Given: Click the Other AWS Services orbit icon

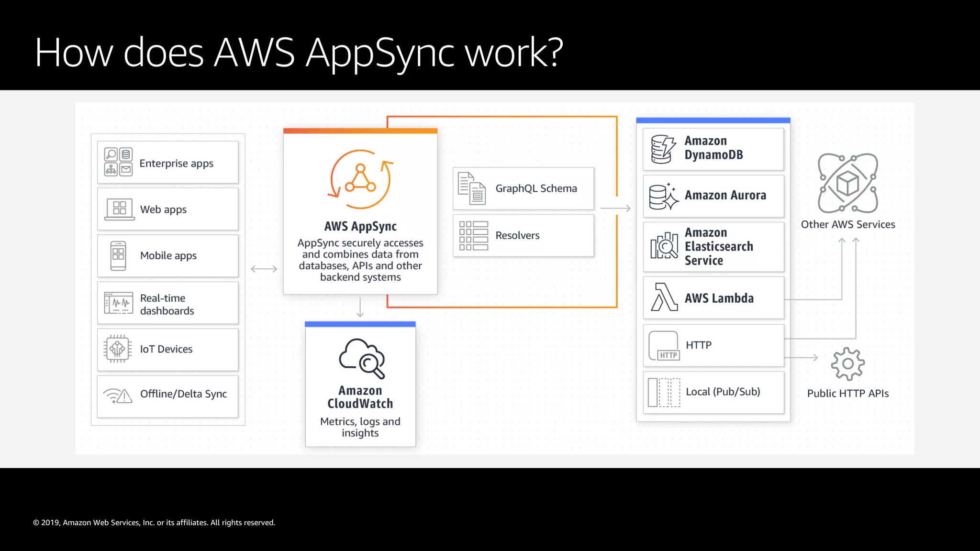Looking at the screenshot, I should [x=848, y=183].
